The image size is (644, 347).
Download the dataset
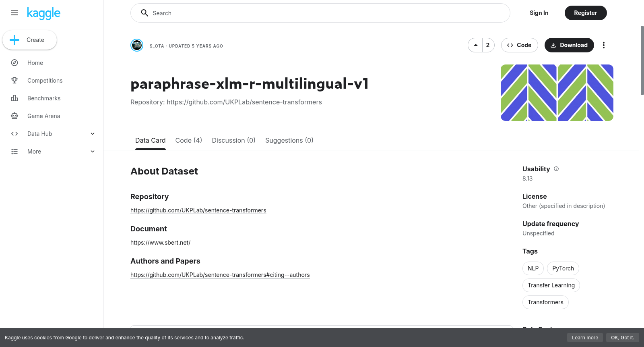point(569,45)
